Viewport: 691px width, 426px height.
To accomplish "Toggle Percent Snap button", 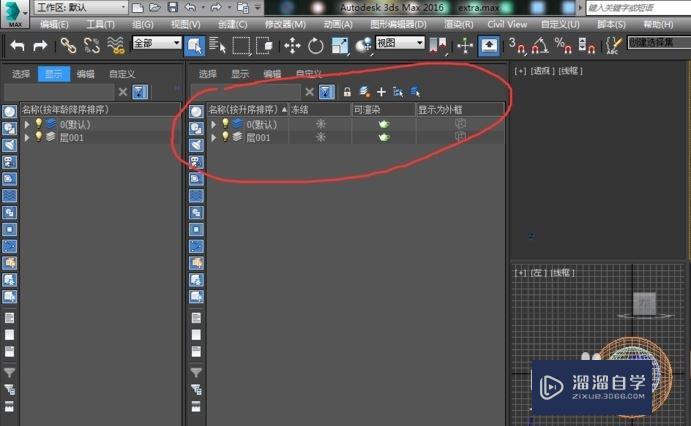I will [563, 45].
